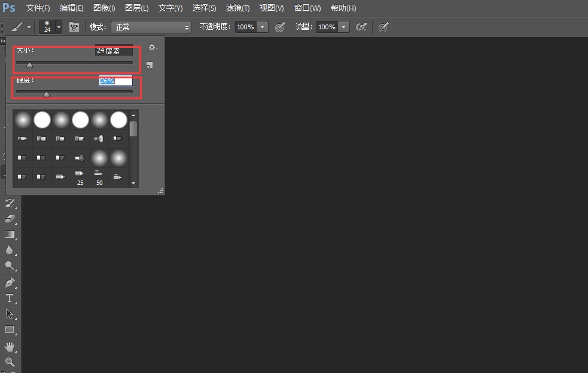Enable airbrush build-up mode

tap(361, 27)
